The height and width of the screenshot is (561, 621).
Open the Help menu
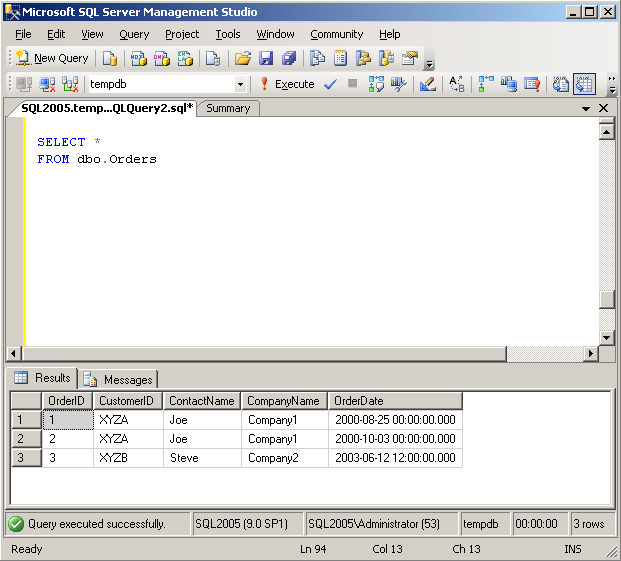point(390,34)
